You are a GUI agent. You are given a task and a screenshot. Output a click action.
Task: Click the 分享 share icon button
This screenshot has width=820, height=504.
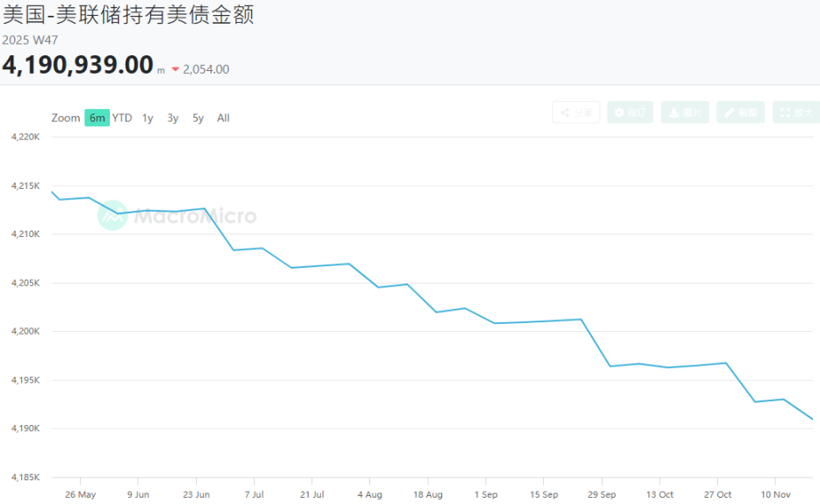(x=576, y=112)
